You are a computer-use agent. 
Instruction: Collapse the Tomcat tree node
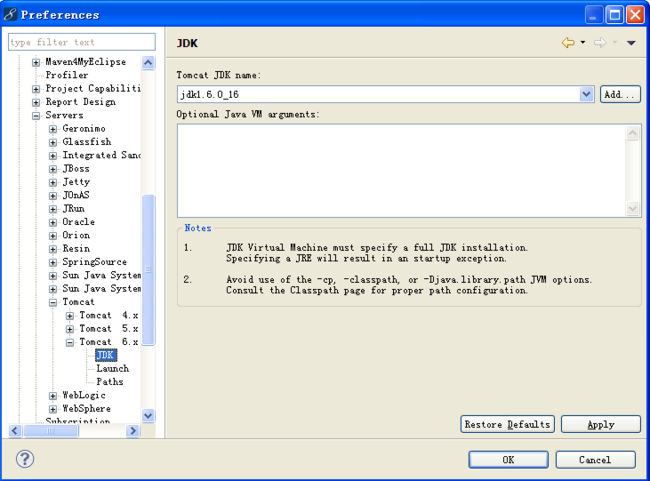(53, 303)
